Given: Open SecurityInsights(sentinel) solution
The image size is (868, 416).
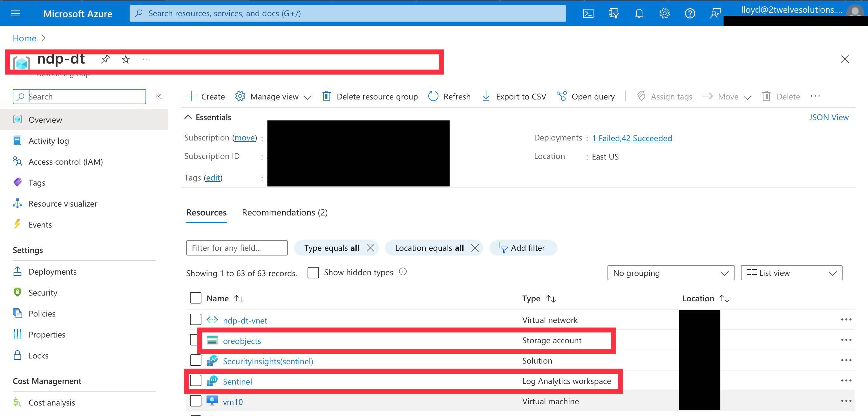Looking at the screenshot, I should point(268,361).
